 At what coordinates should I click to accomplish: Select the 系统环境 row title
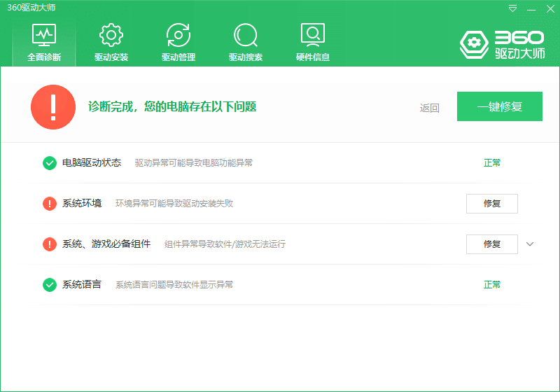coord(82,204)
